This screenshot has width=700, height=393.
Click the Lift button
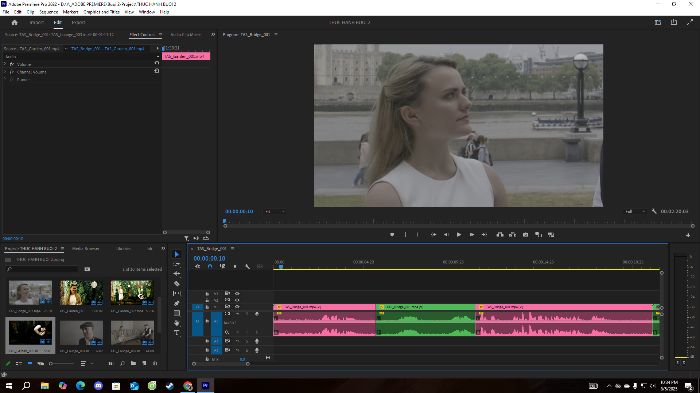500,234
